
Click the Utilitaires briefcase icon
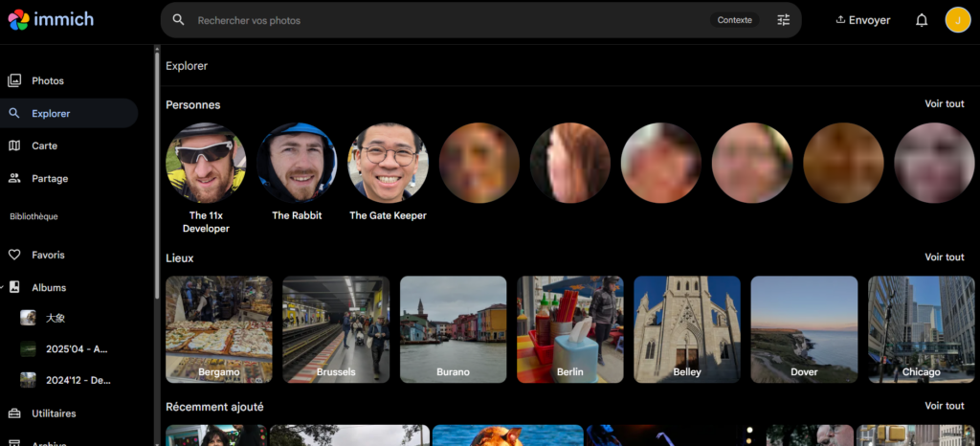click(13, 413)
